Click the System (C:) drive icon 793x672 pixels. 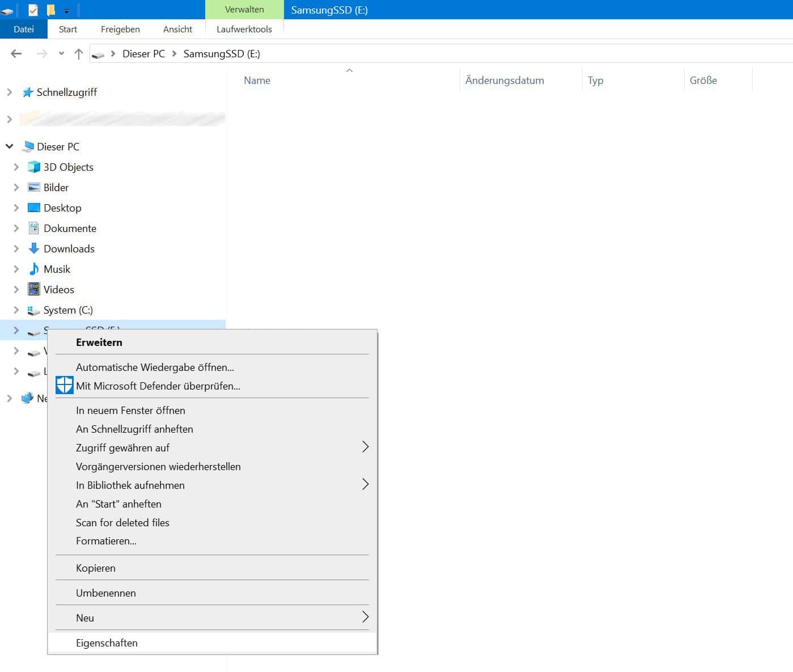click(x=34, y=310)
